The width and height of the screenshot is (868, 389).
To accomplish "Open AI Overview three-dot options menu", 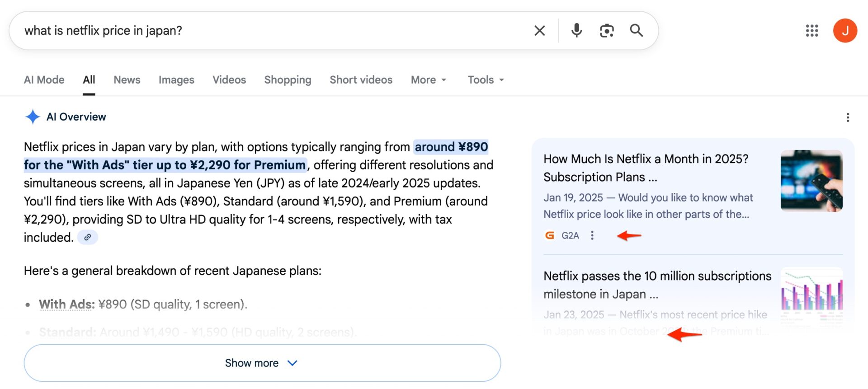I will tap(848, 117).
